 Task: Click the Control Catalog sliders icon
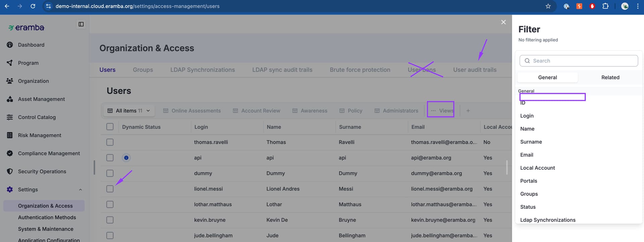[x=10, y=117]
